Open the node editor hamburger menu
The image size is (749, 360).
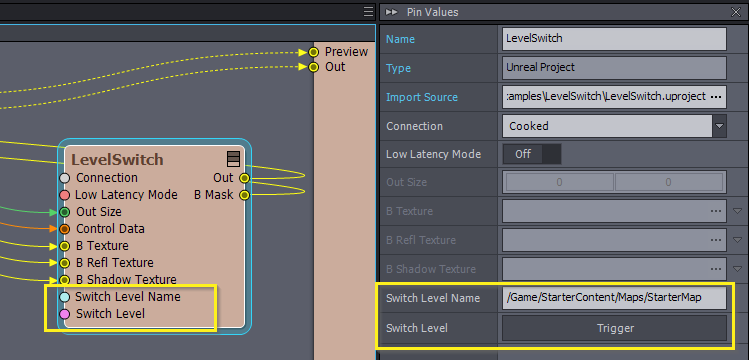pyautogui.click(x=368, y=11)
